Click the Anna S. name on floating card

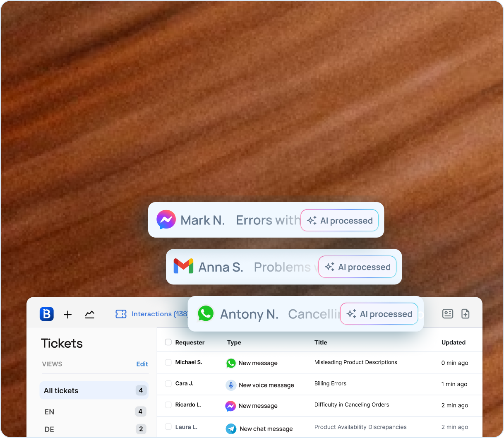(221, 267)
